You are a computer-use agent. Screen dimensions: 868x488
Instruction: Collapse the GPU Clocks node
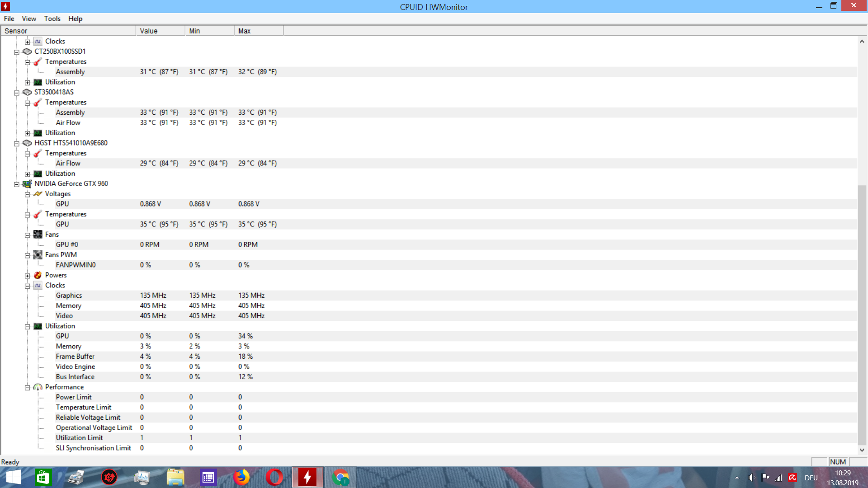(28, 286)
